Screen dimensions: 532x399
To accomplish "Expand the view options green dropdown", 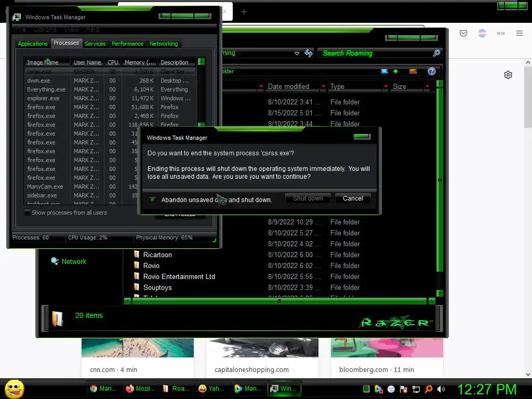I will point(395,71).
